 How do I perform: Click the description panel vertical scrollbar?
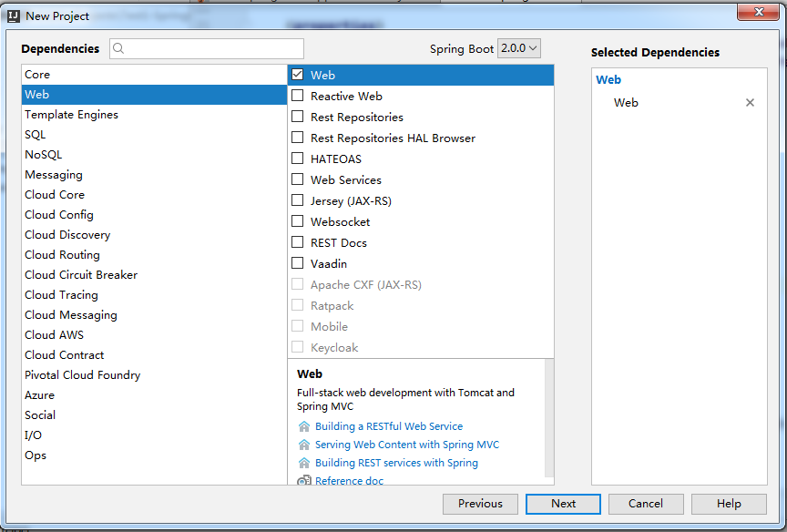coord(549,417)
